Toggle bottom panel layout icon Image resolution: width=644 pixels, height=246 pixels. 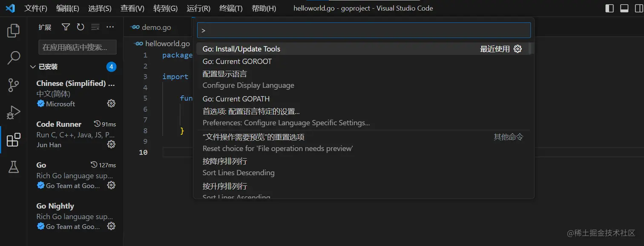pyautogui.click(x=624, y=8)
